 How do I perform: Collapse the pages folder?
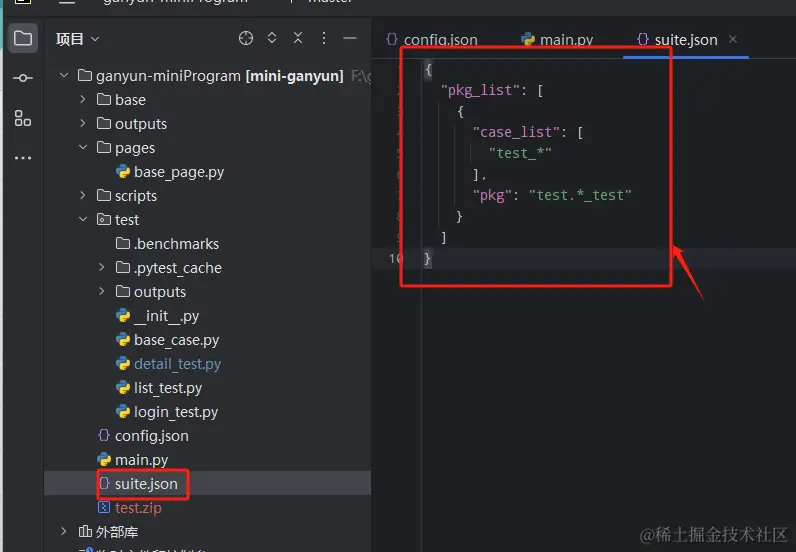click(83, 147)
